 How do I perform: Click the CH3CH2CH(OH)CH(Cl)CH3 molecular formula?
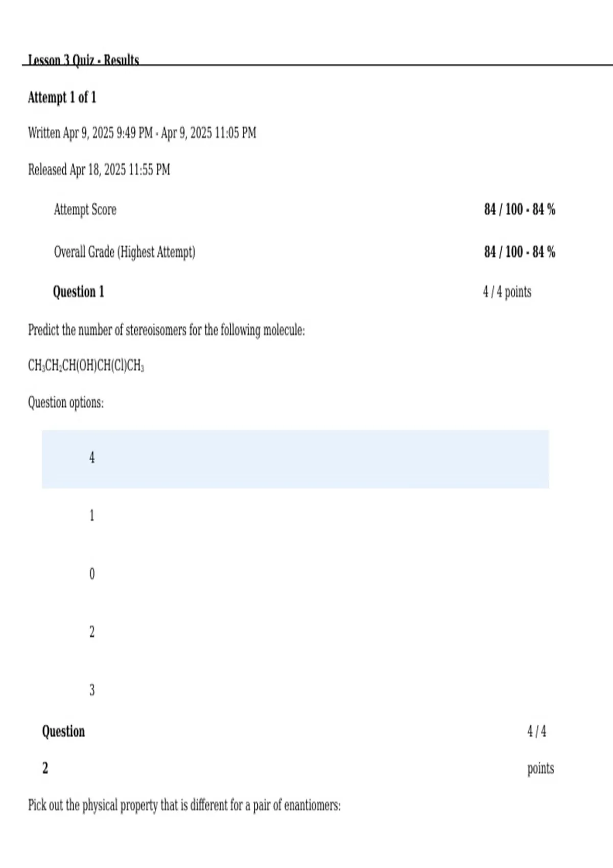pos(86,366)
